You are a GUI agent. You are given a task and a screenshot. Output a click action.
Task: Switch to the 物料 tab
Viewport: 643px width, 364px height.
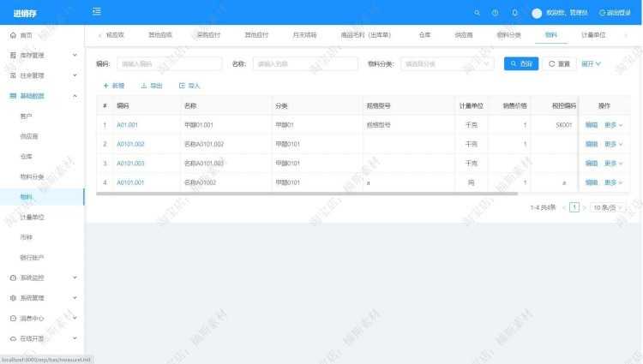coord(551,35)
